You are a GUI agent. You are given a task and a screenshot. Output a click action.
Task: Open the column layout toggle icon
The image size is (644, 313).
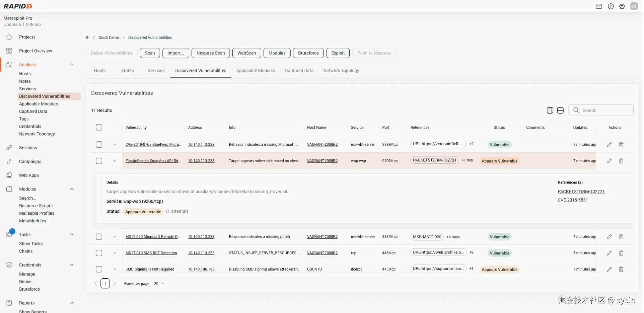click(550, 110)
